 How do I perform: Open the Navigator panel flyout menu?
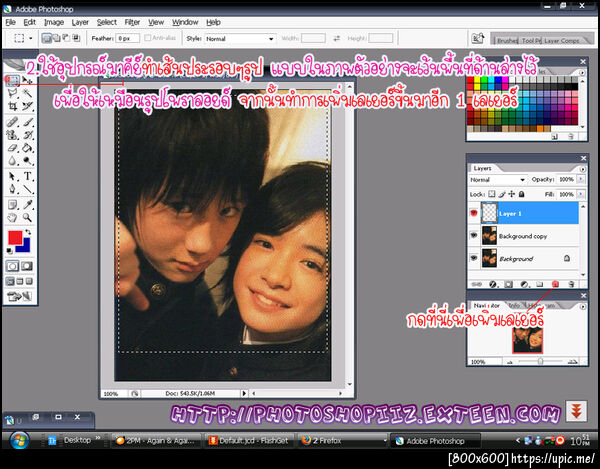[x=582, y=306]
